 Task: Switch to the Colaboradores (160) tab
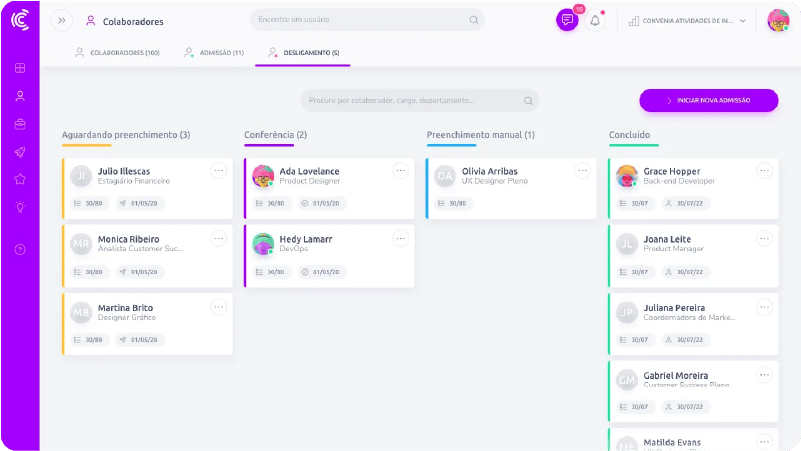coord(117,52)
